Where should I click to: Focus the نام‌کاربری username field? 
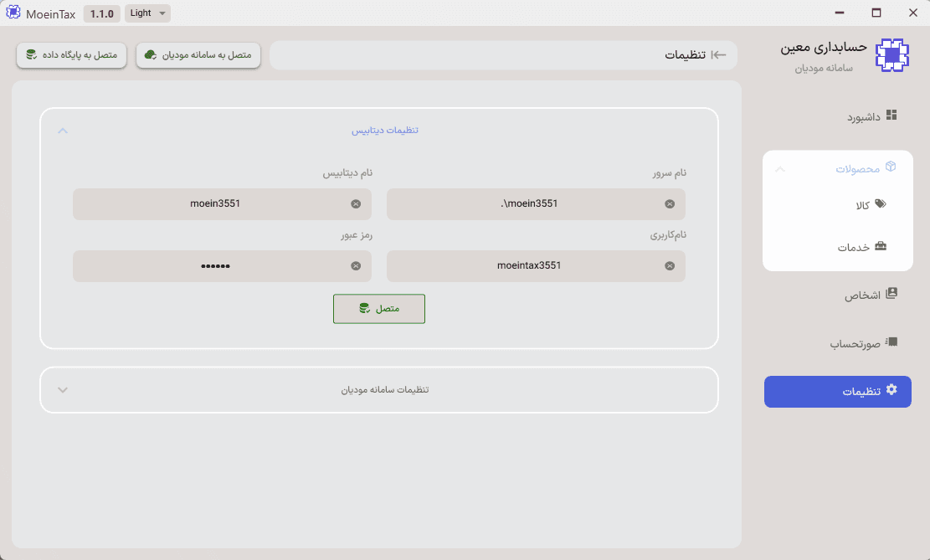pos(537,265)
